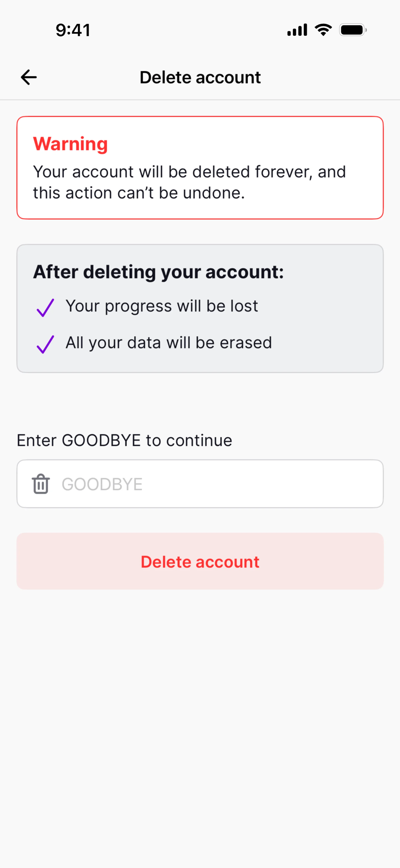Click the red Warning heading
This screenshot has height=868, width=400.
(x=70, y=144)
